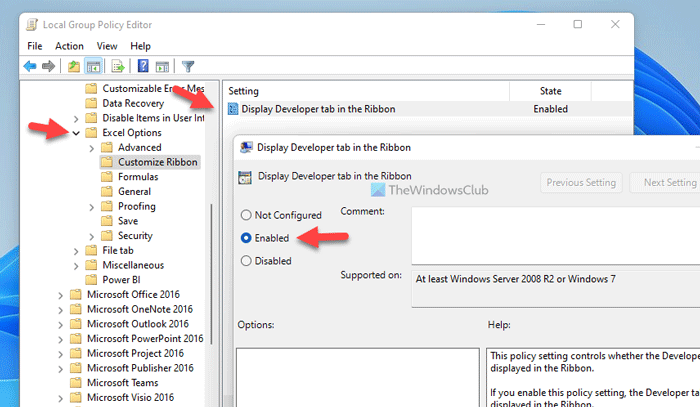Open Help via the question mark icon
Image resolution: width=700 pixels, height=407 pixels.
pyautogui.click(x=143, y=66)
